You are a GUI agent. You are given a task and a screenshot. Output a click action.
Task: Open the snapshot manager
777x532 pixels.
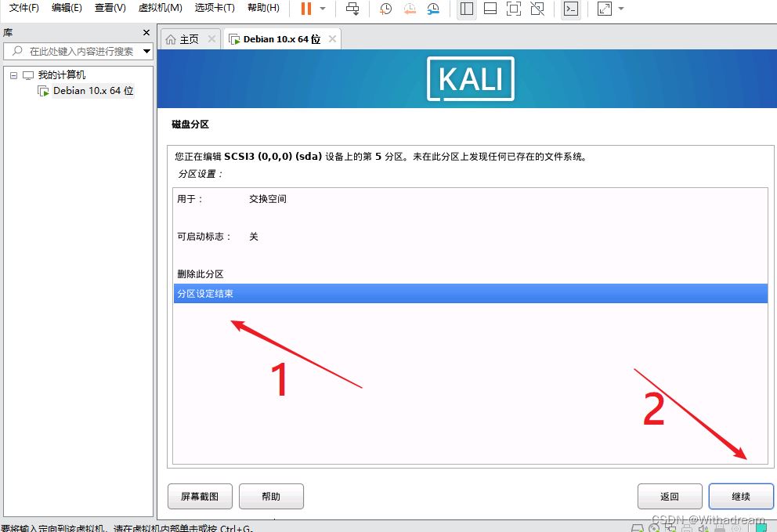[433, 9]
